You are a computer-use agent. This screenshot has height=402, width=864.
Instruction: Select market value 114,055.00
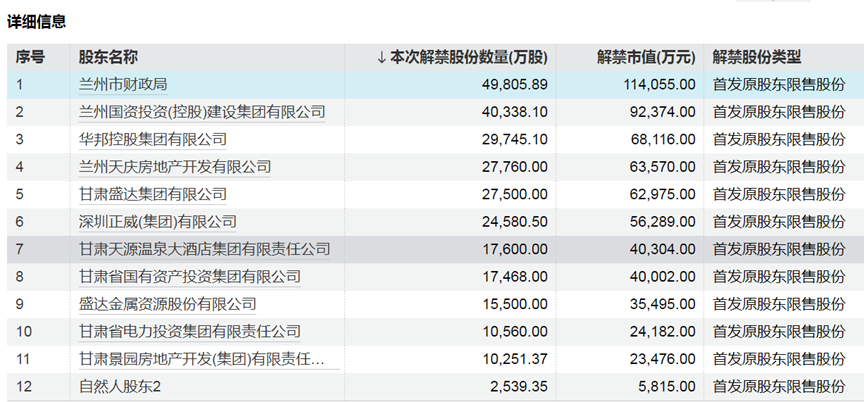coord(658,85)
